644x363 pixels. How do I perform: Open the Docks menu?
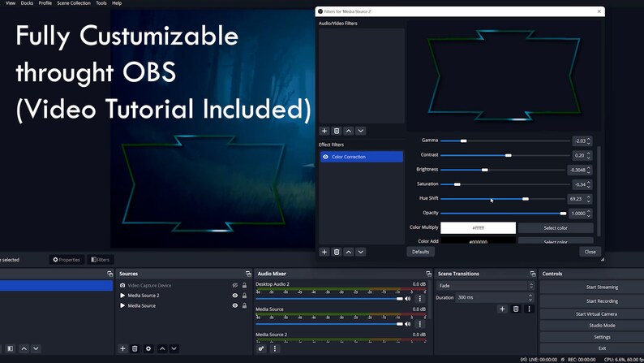[x=27, y=3]
